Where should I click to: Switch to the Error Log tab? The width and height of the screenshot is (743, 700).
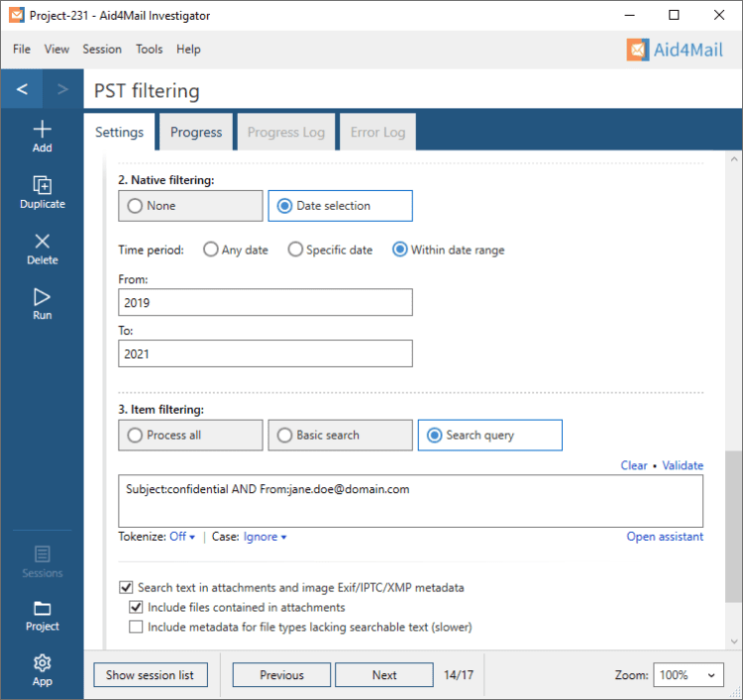coord(377,132)
